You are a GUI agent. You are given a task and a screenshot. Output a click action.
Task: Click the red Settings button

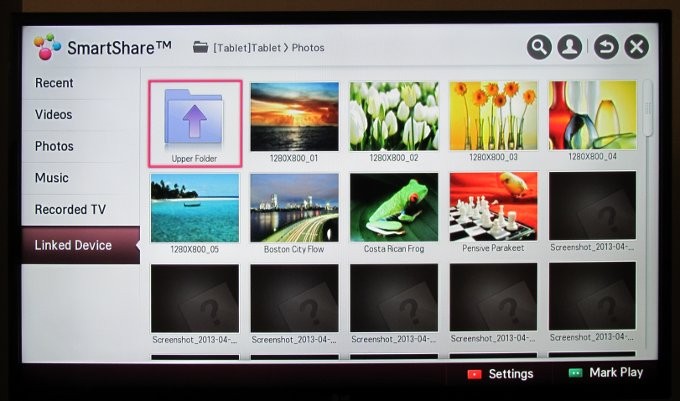500,374
